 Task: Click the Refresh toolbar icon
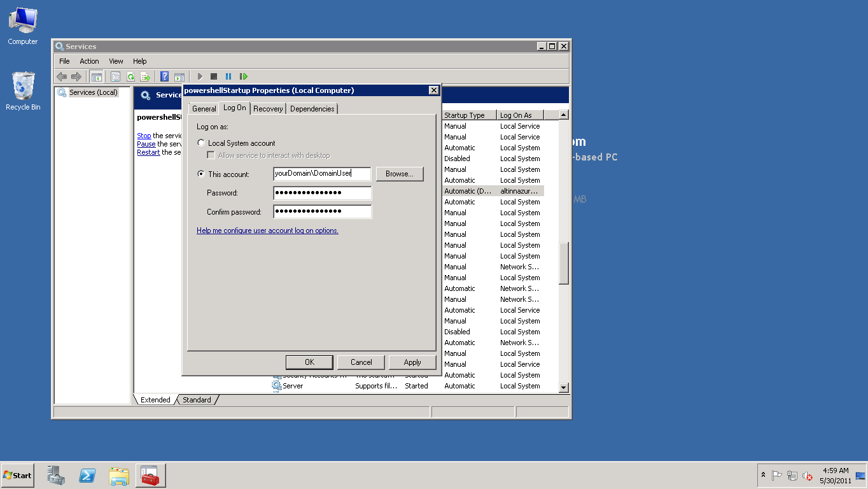[x=130, y=76]
